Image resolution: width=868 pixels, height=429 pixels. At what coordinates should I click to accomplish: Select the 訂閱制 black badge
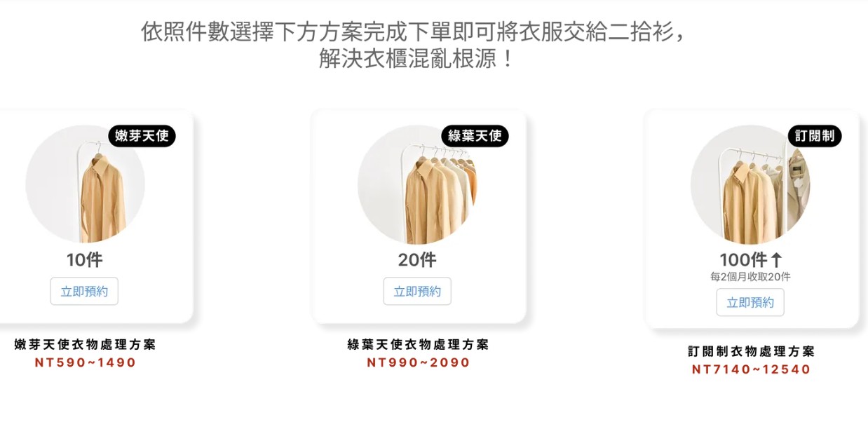(815, 136)
